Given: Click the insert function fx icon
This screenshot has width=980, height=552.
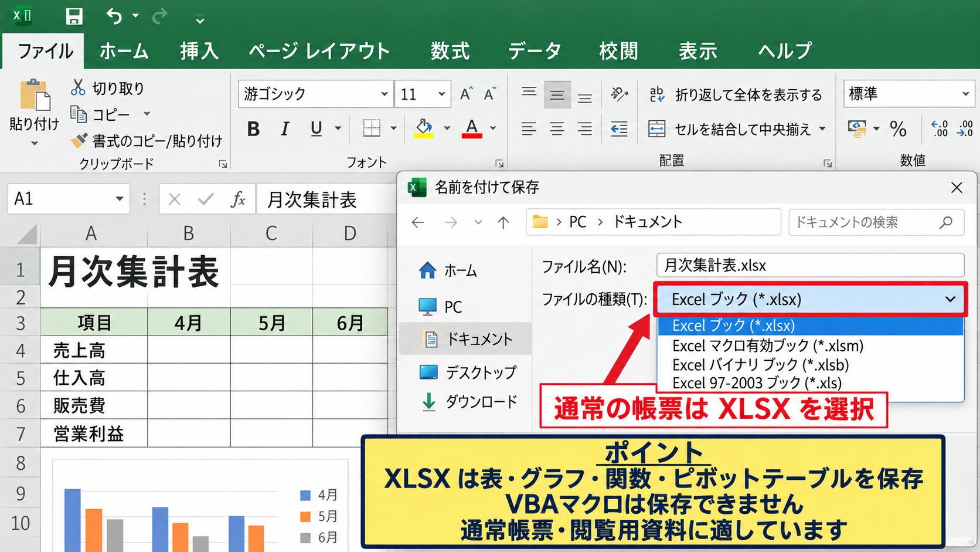Looking at the screenshot, I should 237,199.
